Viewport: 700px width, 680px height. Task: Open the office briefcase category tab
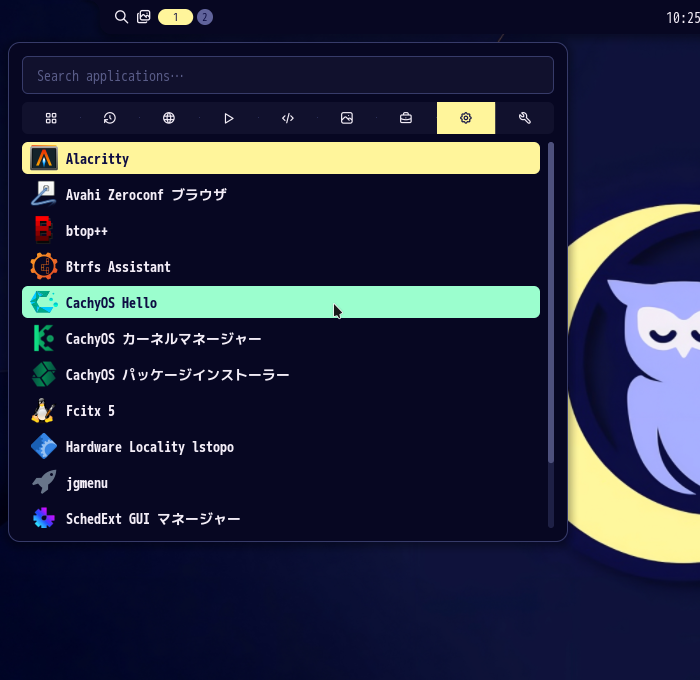[406, 118]
